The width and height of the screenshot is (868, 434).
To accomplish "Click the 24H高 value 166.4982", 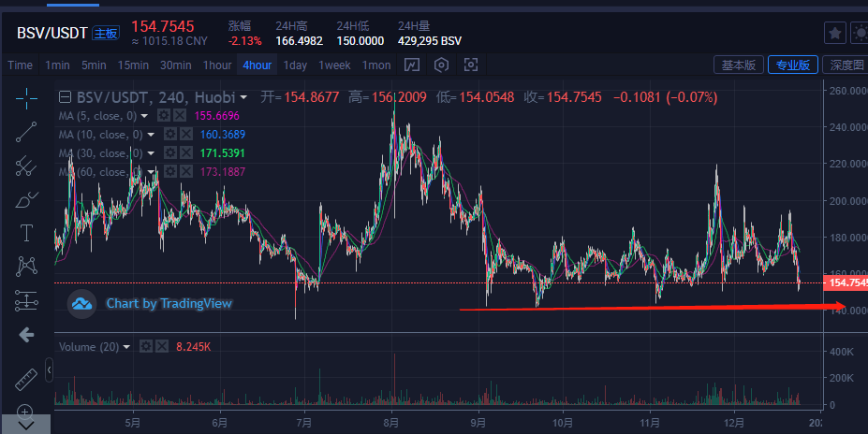I will click(x=299, y=41).
